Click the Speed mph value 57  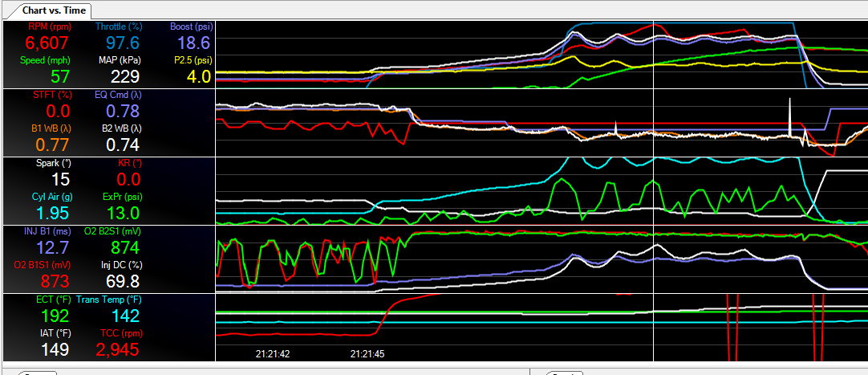coord(60,77)
